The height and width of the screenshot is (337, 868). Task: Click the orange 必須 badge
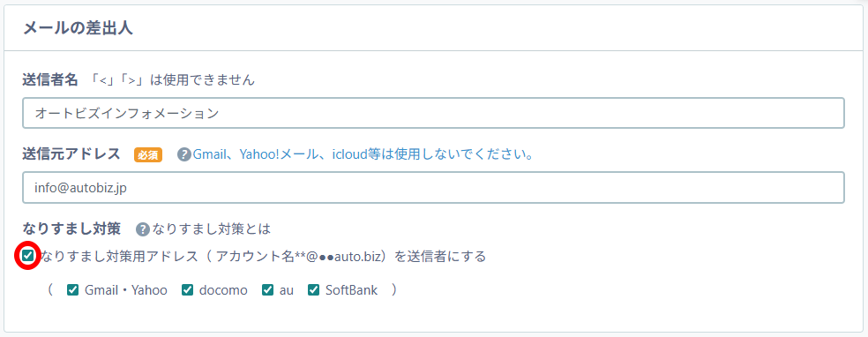pos(148,155)
